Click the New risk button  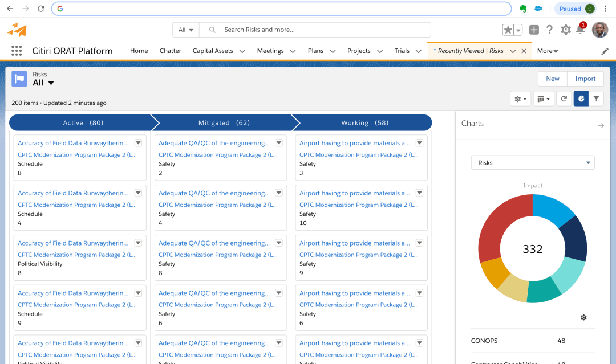(552, 79)
